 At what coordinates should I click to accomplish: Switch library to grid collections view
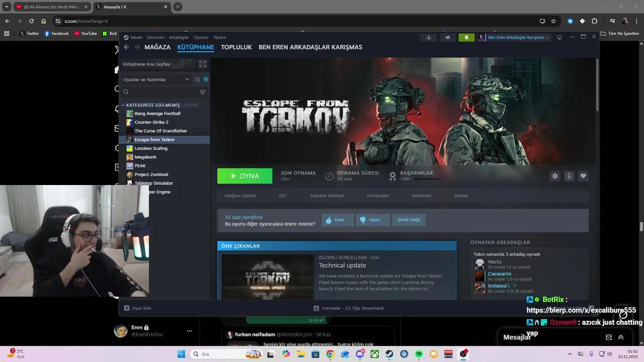coord(203,64)
